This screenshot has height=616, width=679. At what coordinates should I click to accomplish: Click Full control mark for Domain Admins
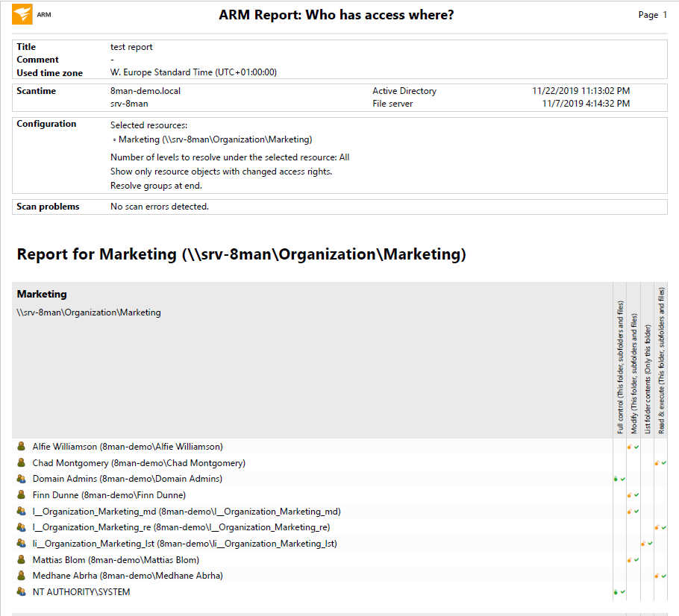coord(619,479)
